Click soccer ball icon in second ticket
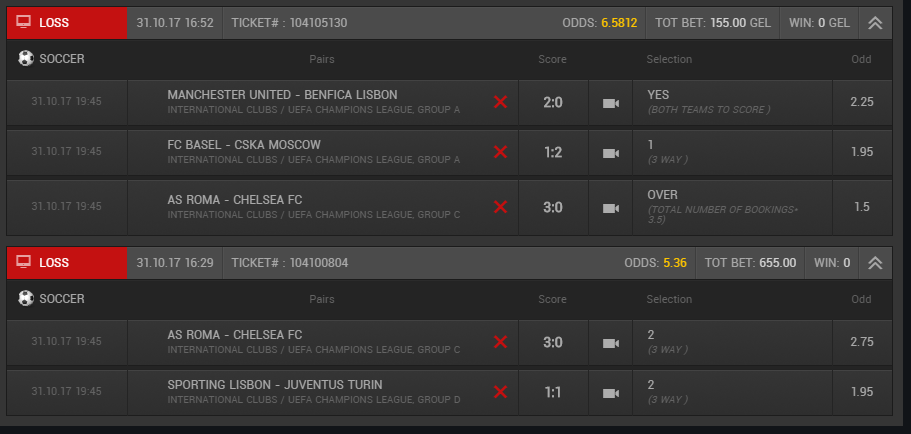This screenshot has height=434, width=911. pyautogui.click(x=26, y=299)
